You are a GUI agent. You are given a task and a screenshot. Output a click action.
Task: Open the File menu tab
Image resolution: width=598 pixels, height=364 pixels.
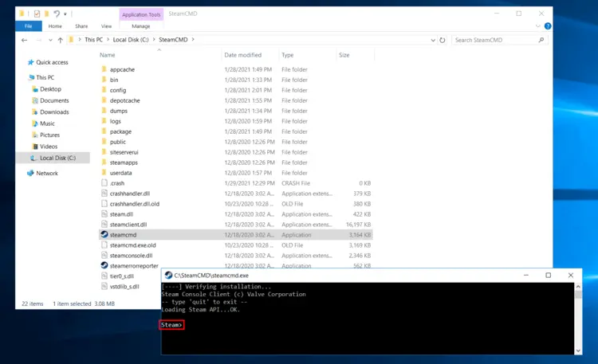28,26
